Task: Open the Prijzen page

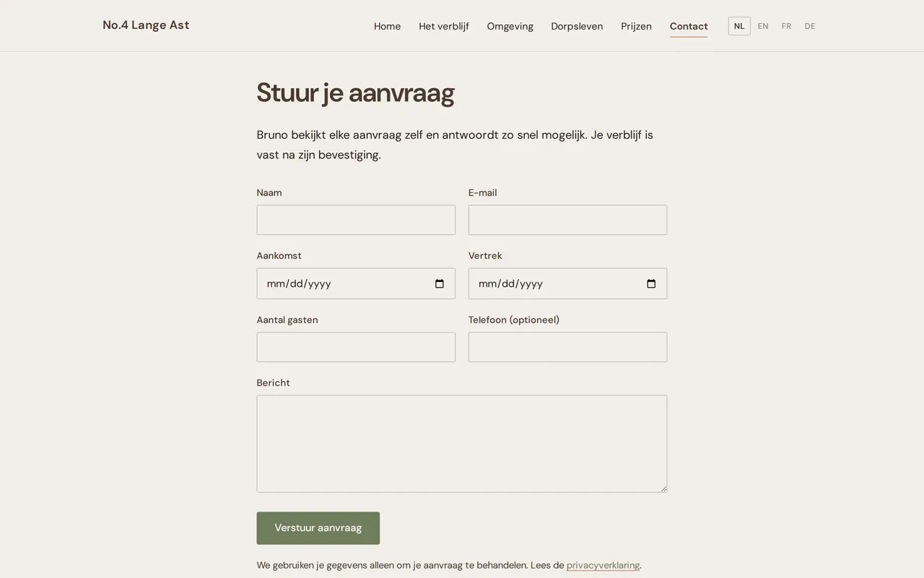Action: click(636, 26)
